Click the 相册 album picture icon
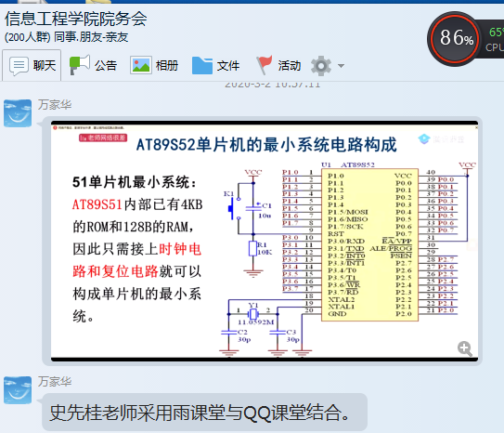Image resolution: width=504 pixels, height=433 pixels. tap(141, 66)
